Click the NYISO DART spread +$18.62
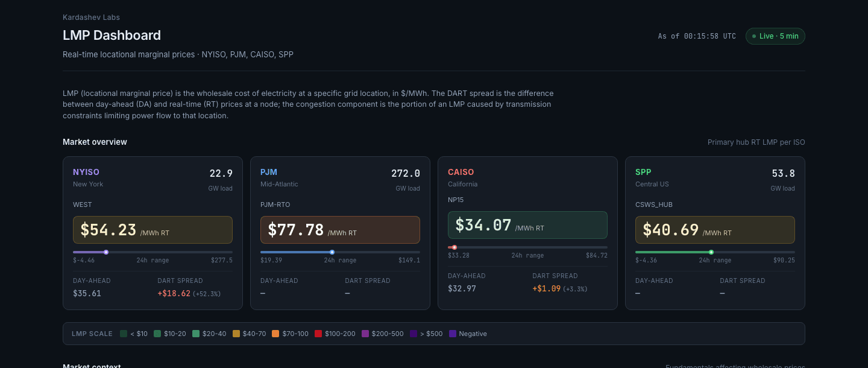868x368 pixels. [x=174, y=294]
